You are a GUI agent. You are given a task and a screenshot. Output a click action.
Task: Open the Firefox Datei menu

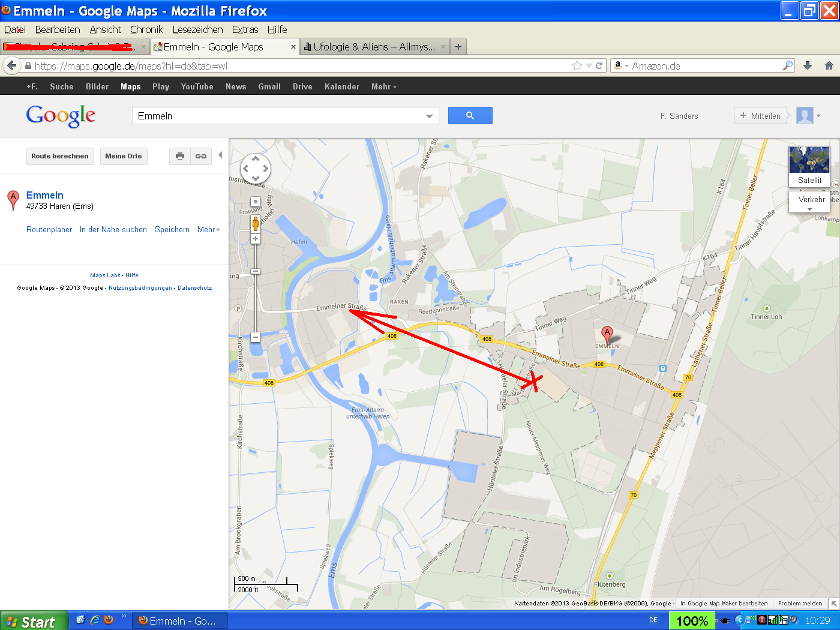(15, 29)
